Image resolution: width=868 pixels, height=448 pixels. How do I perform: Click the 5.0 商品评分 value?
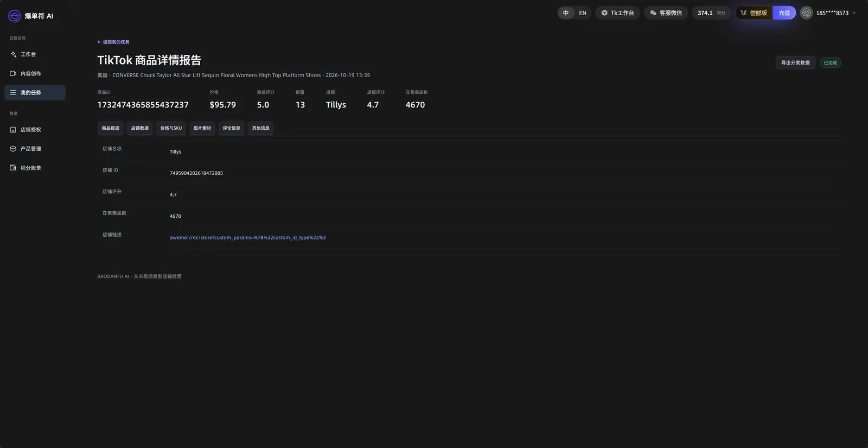pyautogui.click(x=263, y=105)
